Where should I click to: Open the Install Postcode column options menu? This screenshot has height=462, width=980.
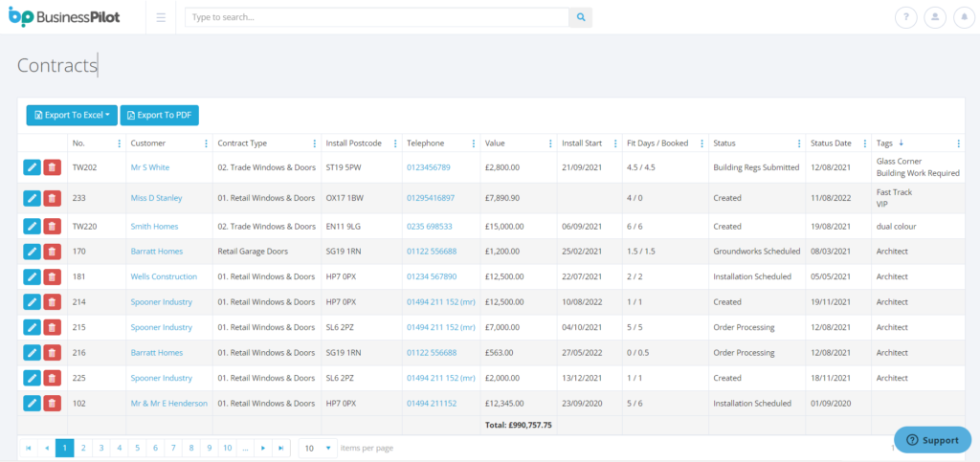tap(395, 143)
